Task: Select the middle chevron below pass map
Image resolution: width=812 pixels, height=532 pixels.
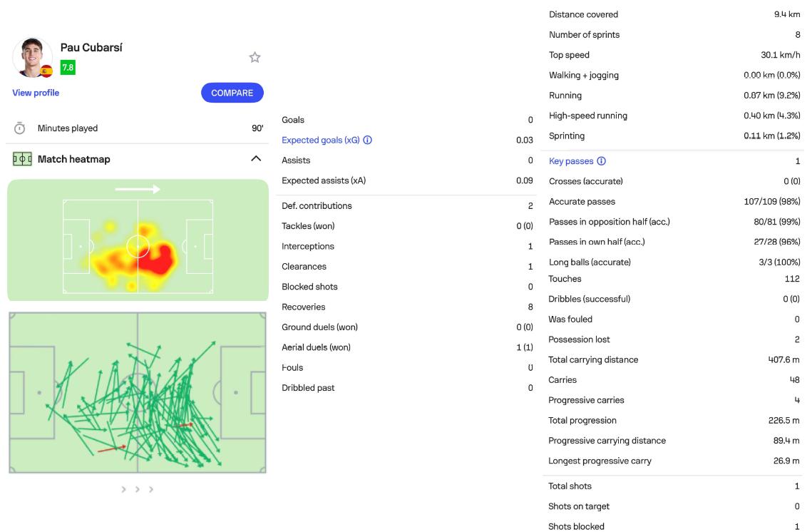Action: click(137, 489)
